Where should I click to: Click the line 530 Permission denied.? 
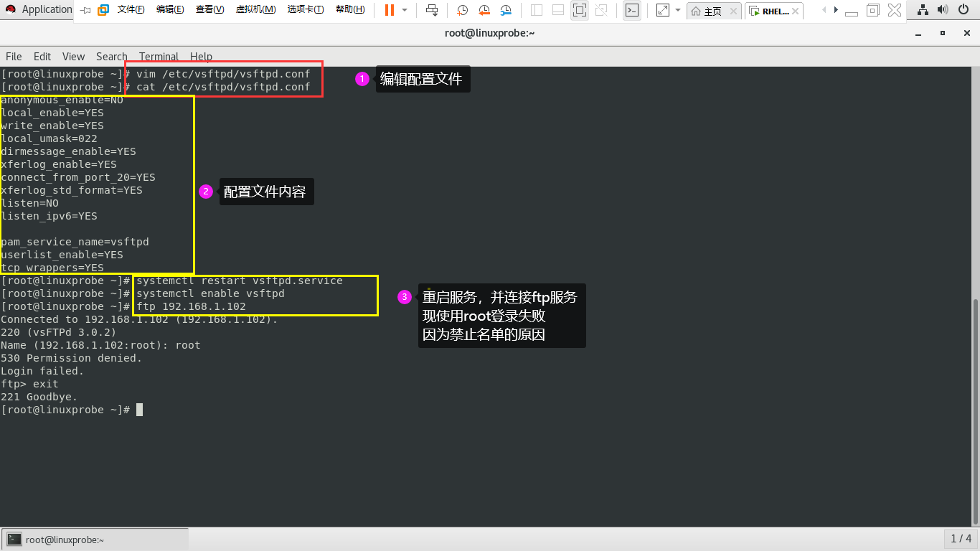[72, 358]
